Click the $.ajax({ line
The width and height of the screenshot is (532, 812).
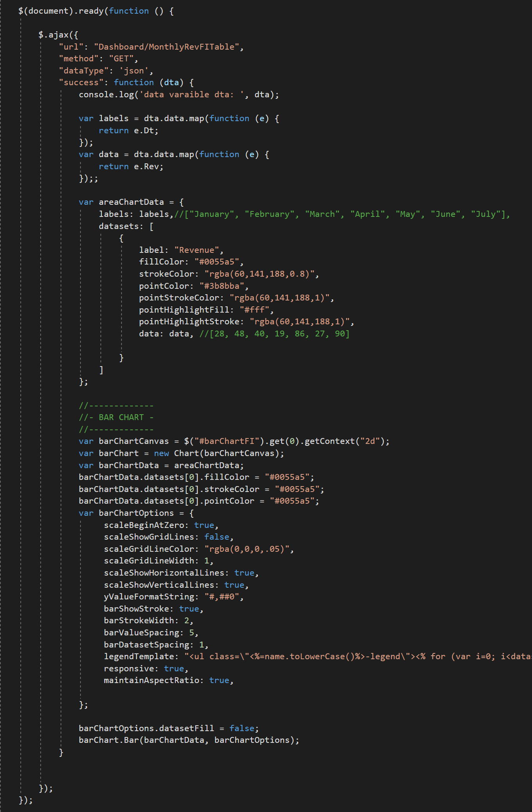[x=58, y=35]
